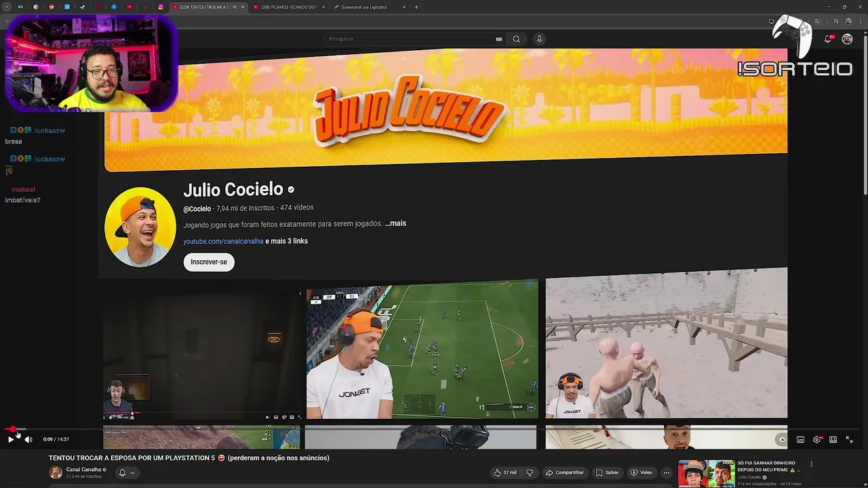
Task: Switch to pinned blue play-icon tab
Action: pyautogui.click(x=114, y=7)
